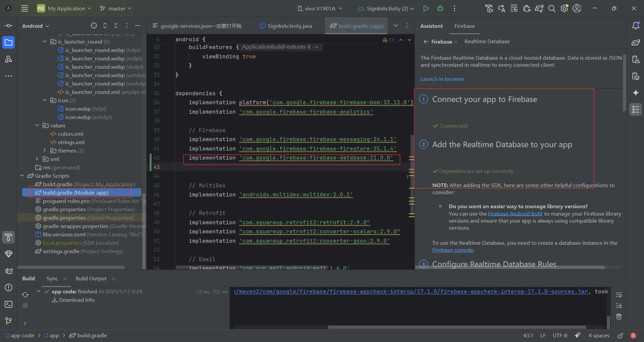Collapse the values folder
Image resolution: width=644 pixels, height=342 pixels.
pyautogui.click(x=37, y=125)
